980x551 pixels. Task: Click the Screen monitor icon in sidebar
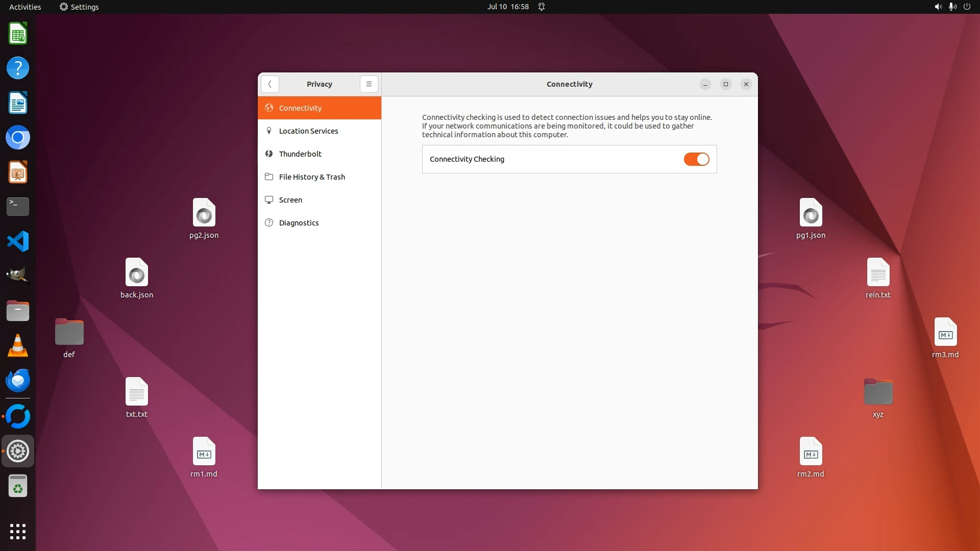269,200
